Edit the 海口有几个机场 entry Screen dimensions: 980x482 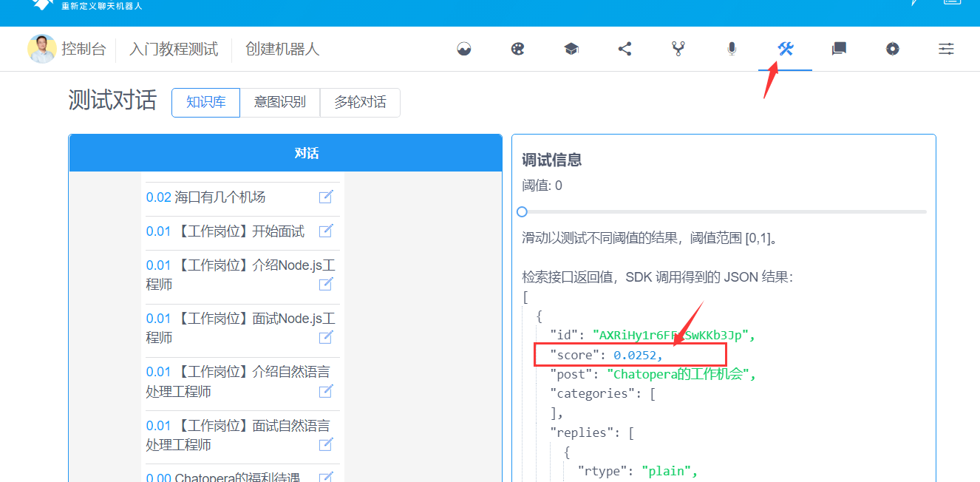[x=326, y=197]
